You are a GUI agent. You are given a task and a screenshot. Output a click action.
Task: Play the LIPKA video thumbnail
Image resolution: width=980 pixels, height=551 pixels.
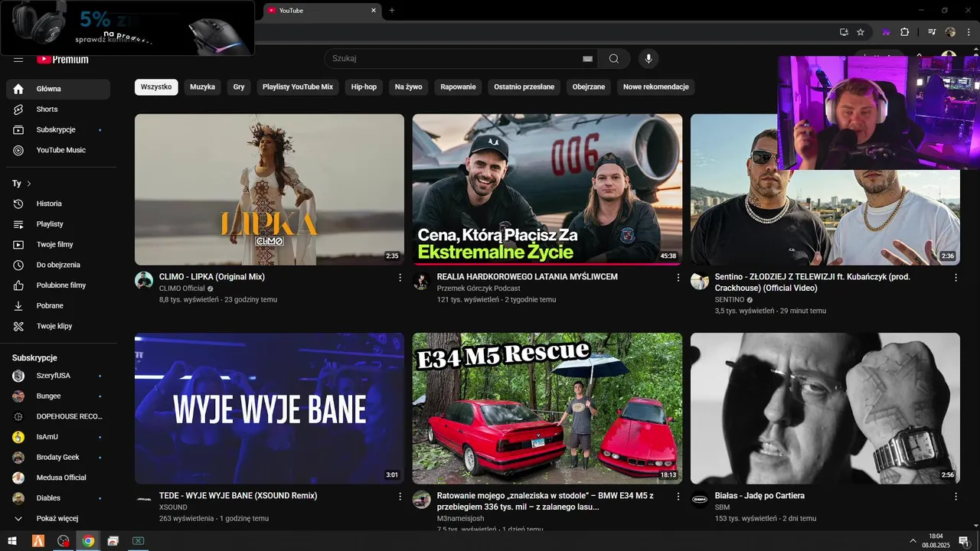(269, 190)
